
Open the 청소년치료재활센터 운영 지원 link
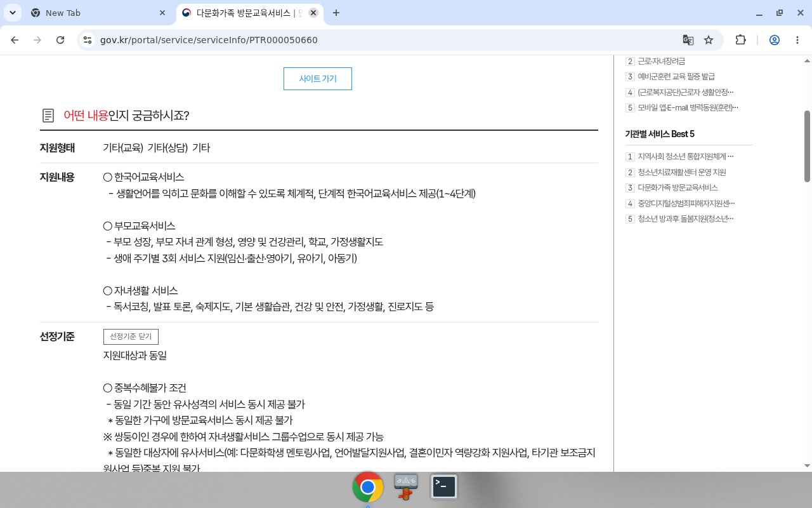pyautogui.click(x=682, y=172)
